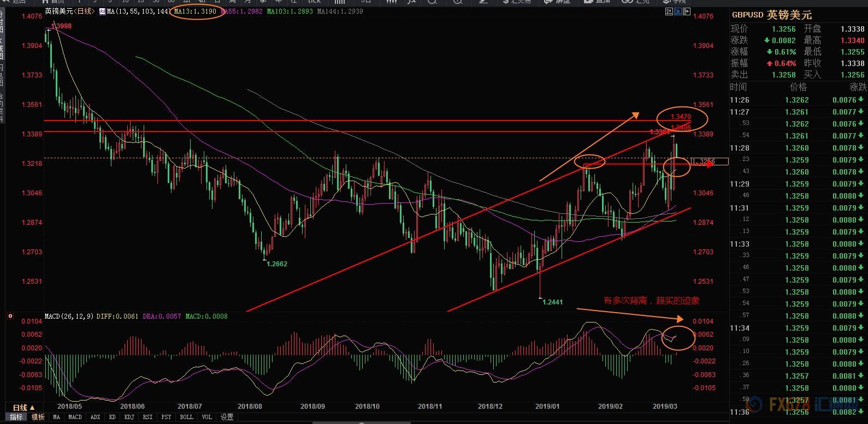
Task: Click the 最高 value 1.3340
Action: coord(852,40)
